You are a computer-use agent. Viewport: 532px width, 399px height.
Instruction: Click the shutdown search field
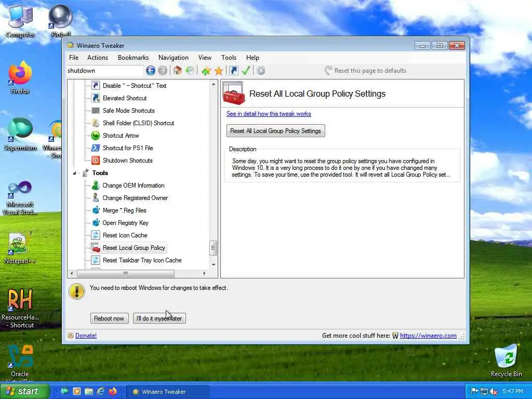(104, 71)
